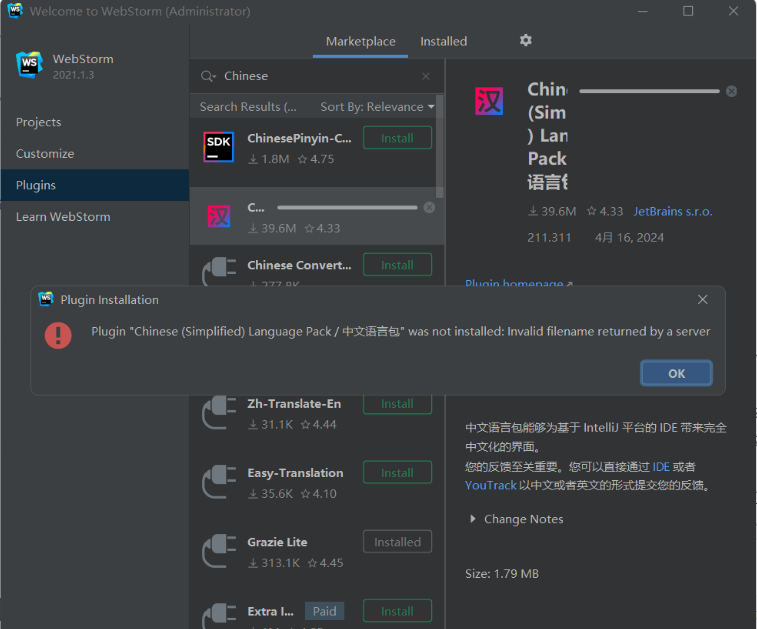Open the Plugin homepage link
This screenshot has height=629, width=757.
coord(519,283)
